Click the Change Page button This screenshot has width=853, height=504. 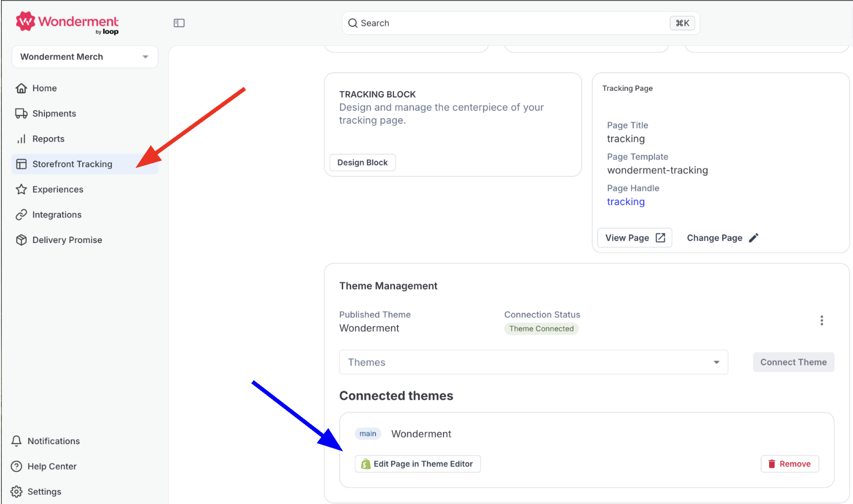722,238
